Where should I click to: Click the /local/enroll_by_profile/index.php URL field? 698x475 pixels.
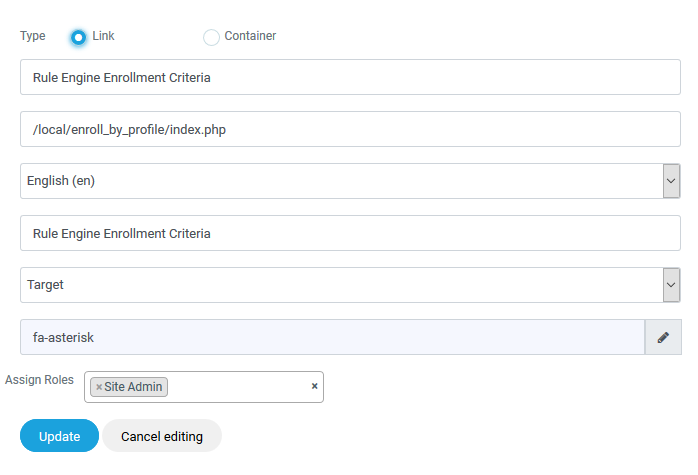pyautogui.click(x=350, y=129)
